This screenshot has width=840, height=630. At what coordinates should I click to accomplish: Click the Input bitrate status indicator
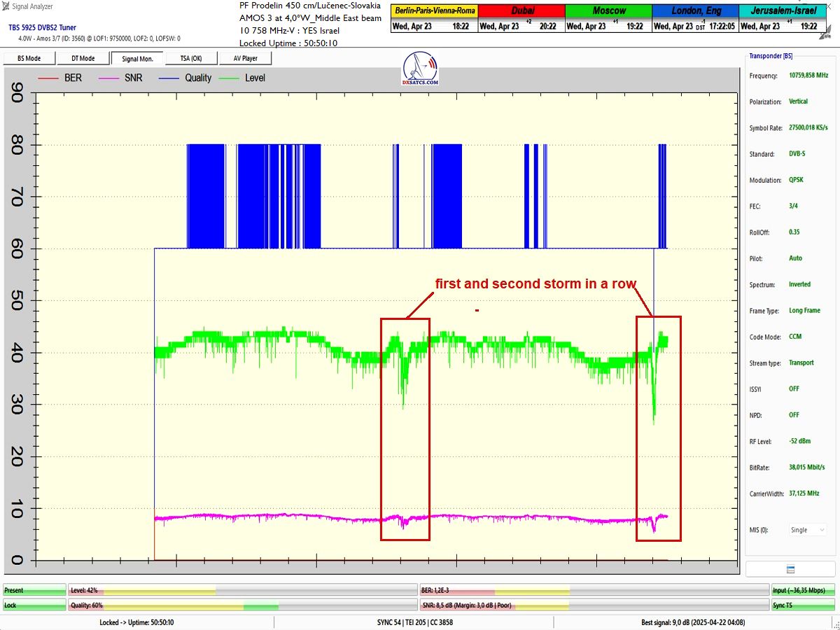804,591
